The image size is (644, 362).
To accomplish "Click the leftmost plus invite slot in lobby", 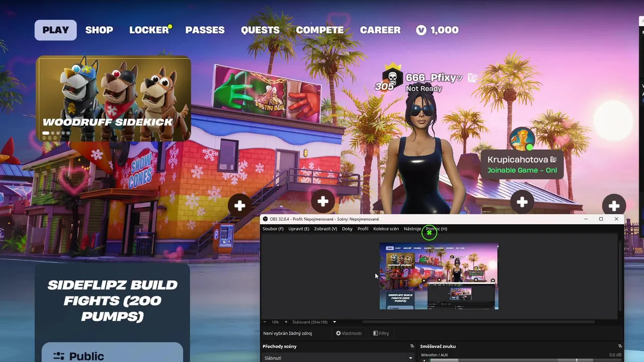I will pos(239,205).
